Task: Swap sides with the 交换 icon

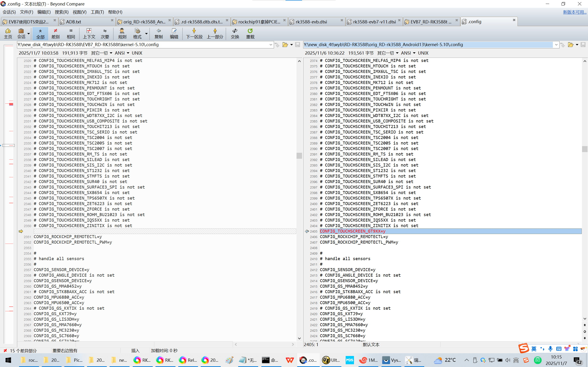Action: [235, 33]
